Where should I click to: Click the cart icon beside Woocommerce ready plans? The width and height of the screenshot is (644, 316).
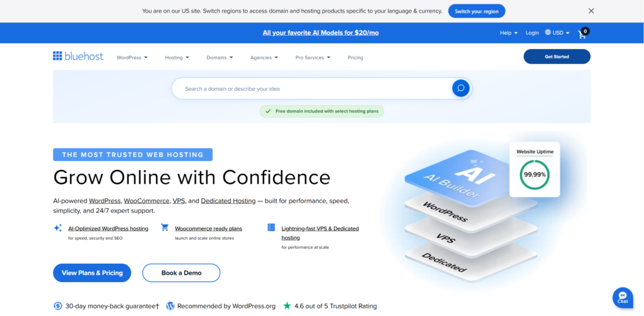(x=165, y=227)
